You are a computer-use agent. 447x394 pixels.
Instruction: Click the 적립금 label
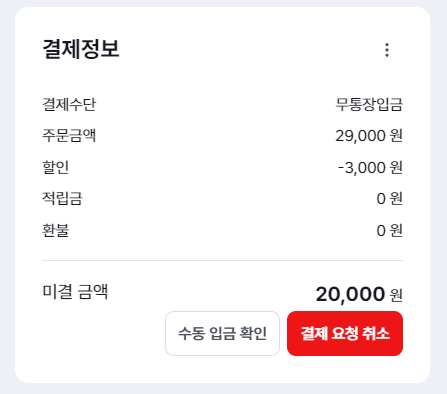pos(62,198)
